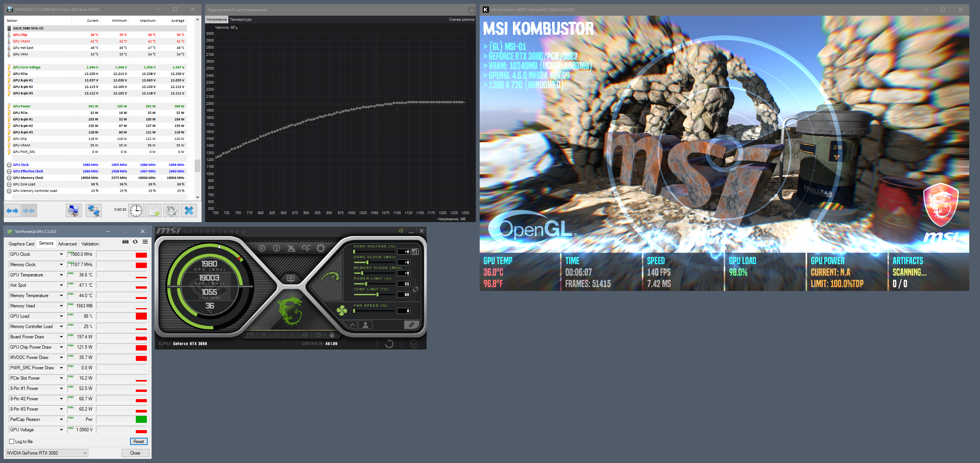Toggle the Afterburner profile lock
The image size is (980, 463).
click(x=332, y=335)
